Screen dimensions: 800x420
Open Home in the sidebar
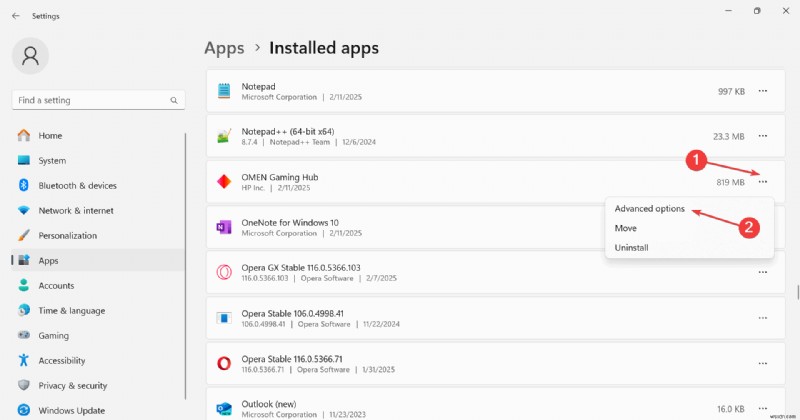98,136
